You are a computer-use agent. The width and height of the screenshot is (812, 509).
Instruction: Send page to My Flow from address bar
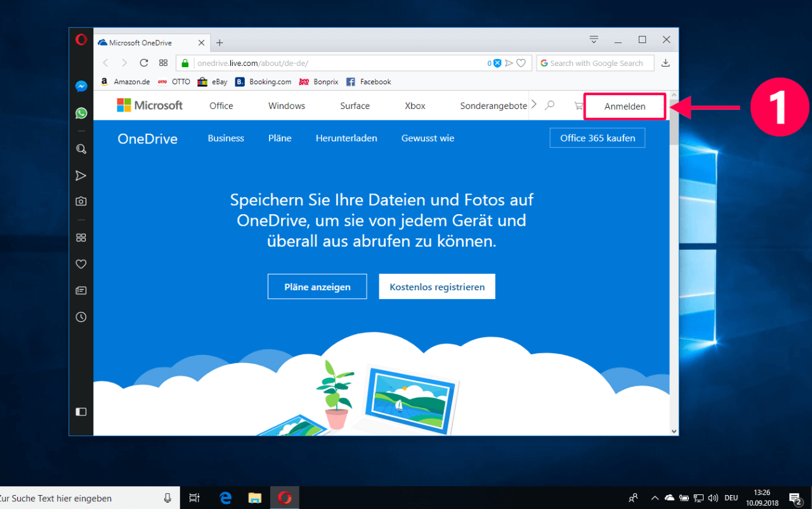509,63
